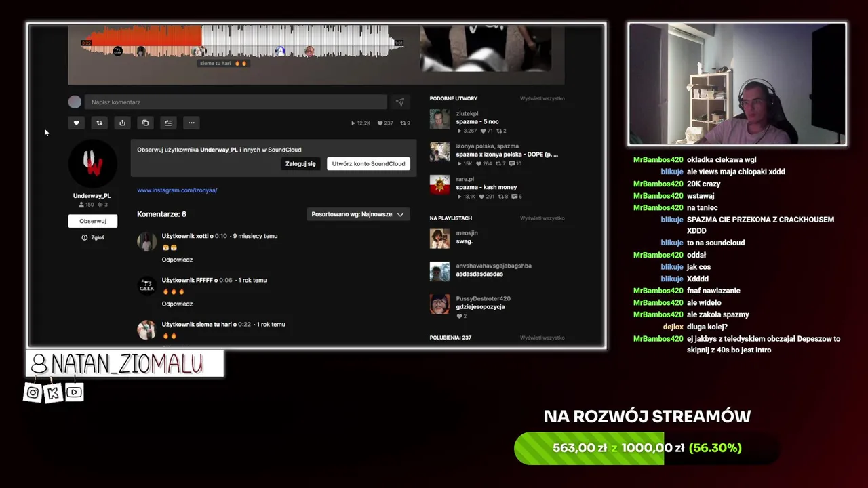The width and height of the screenshot is (868, 488).
Task: Click the likes count showing 237
Action: click(385, 123)
